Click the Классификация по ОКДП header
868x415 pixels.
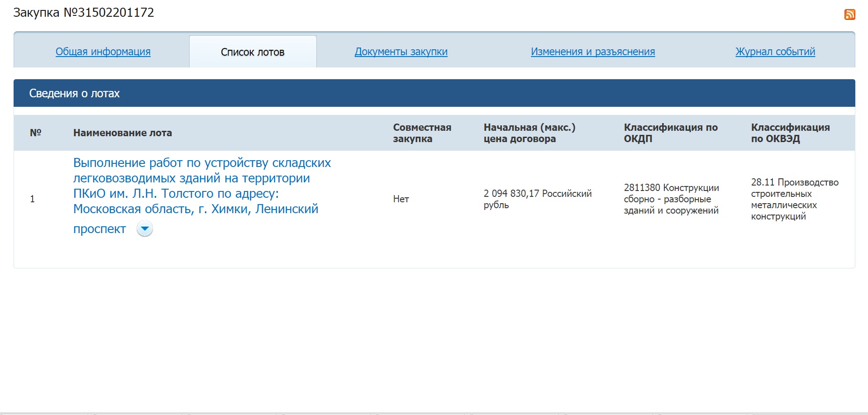[x=670, y=133]
